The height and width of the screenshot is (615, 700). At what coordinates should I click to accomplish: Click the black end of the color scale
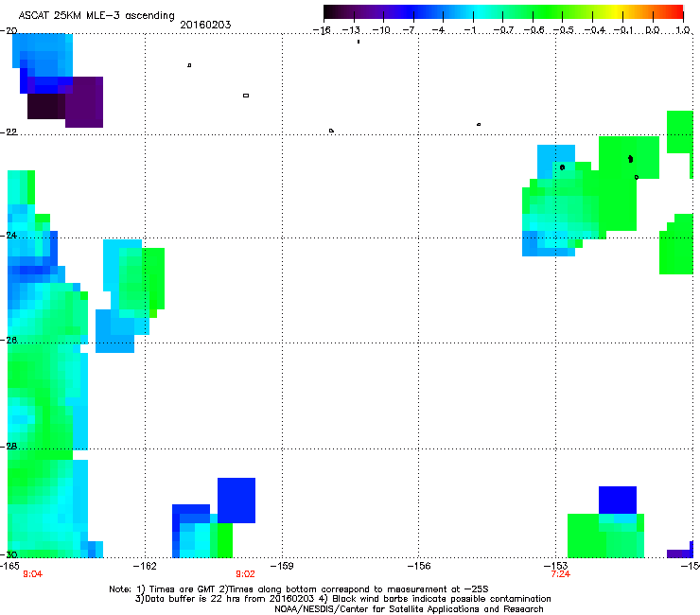click(330, 12)
